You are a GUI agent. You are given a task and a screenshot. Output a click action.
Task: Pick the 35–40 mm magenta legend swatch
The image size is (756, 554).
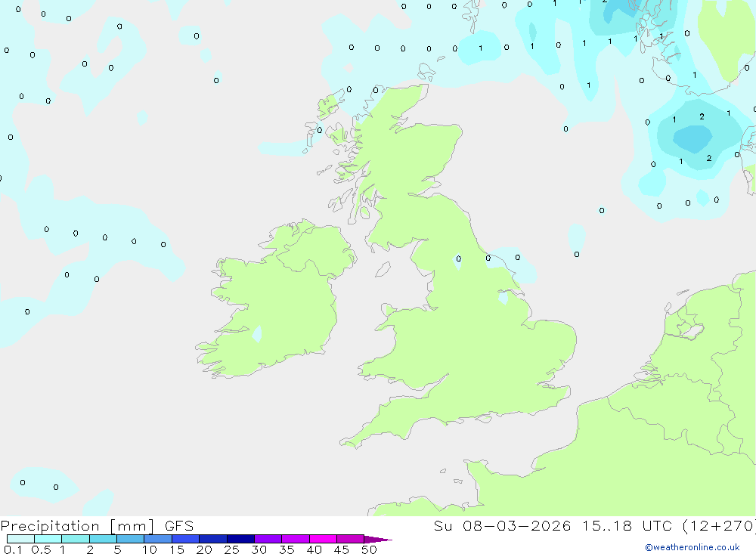click(x=295, y=539)
